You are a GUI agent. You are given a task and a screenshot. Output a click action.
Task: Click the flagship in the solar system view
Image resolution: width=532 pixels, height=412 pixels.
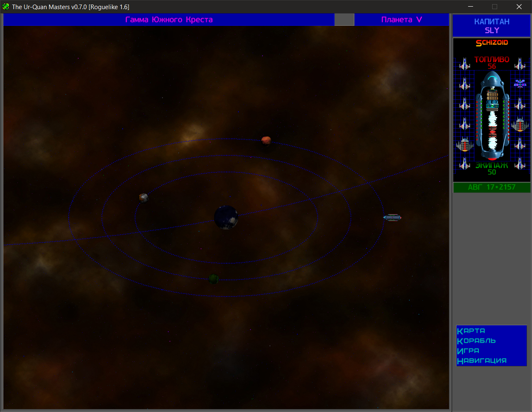tap(392, 217)
